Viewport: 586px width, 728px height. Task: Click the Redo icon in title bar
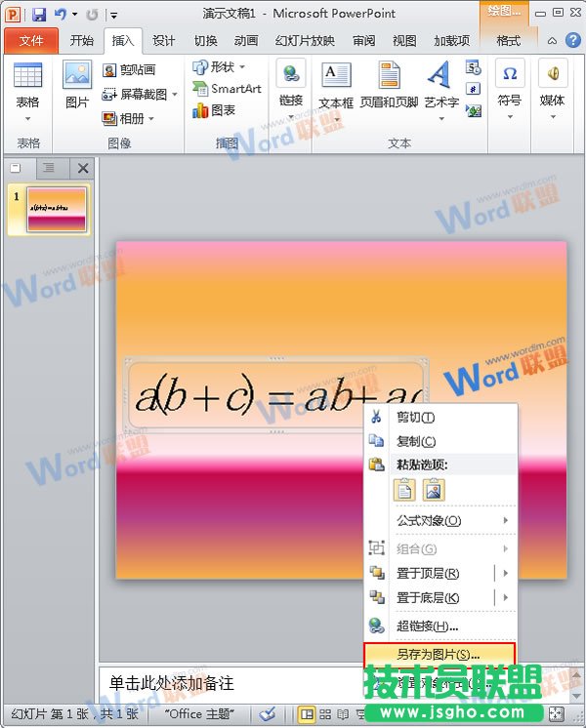click(x=92, y=15)
